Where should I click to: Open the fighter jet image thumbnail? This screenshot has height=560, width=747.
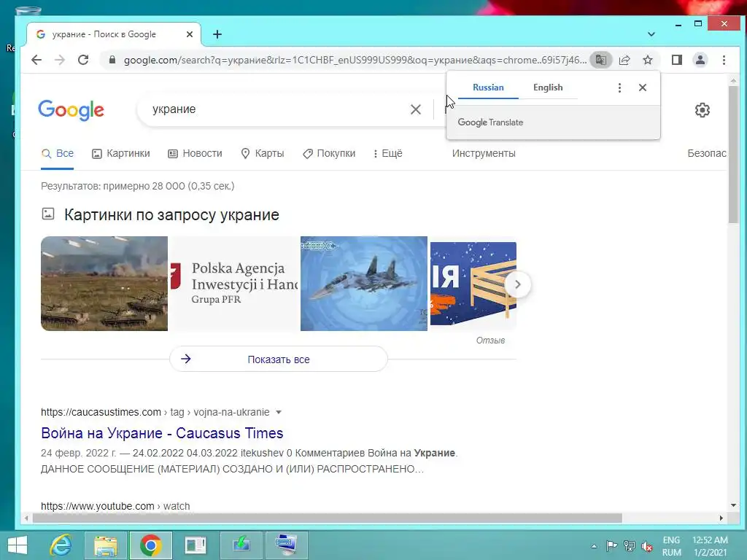364,284
